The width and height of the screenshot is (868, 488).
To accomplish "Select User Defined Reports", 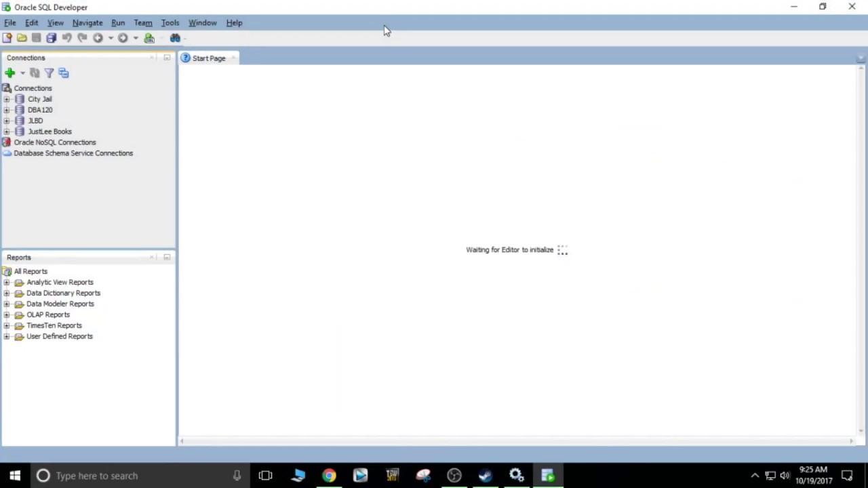I will 60,336.
